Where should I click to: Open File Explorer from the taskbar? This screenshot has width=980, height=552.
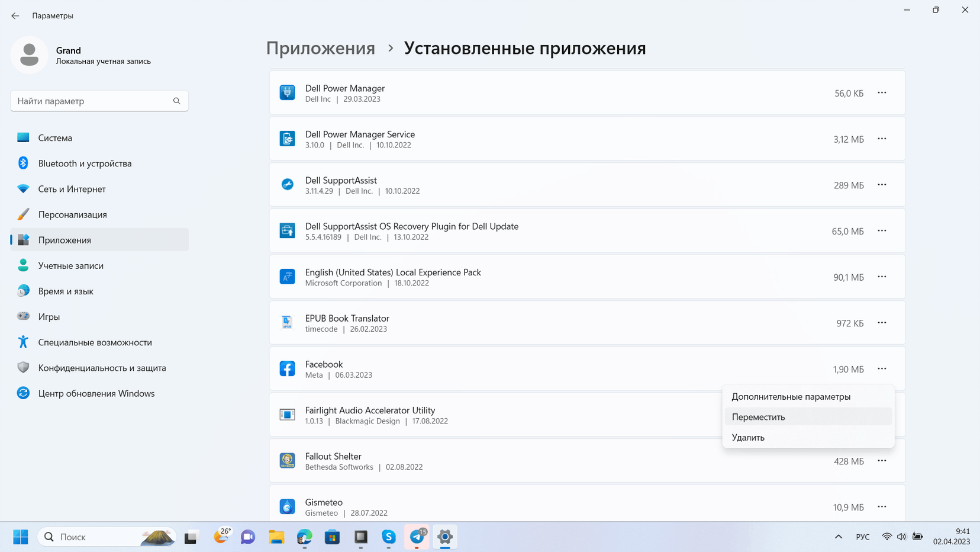pyautogui.click(x=276, y=537)
